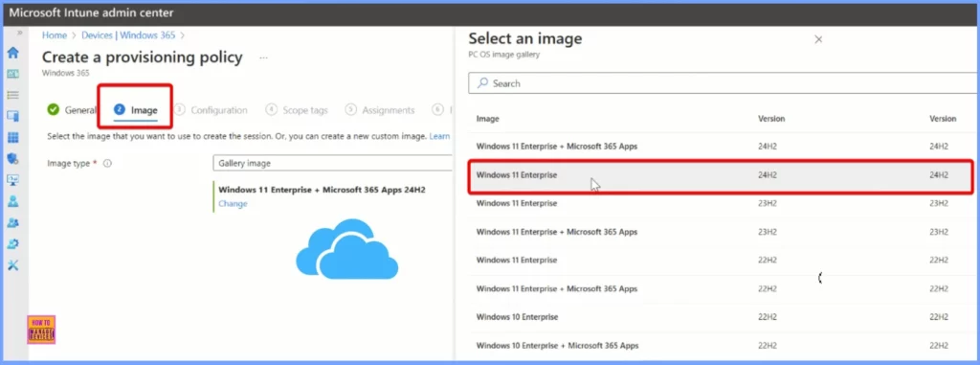Open the Troubleshooting + support tools icon
980x365 pixels.
tap(12, 265)
